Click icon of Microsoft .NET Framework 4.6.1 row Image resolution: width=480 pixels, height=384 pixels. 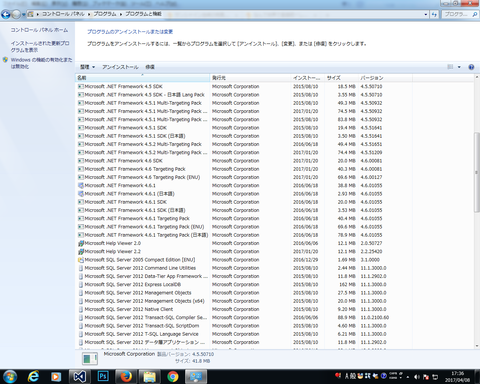[x=81, y=185]
